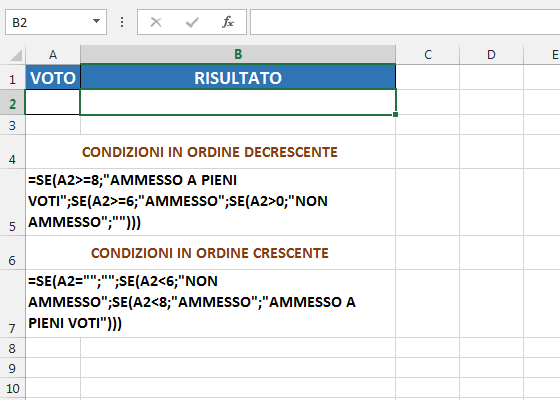Screen dimensions: 560x400
Task: Click into the formula bar input field
Action: (405, 22)
